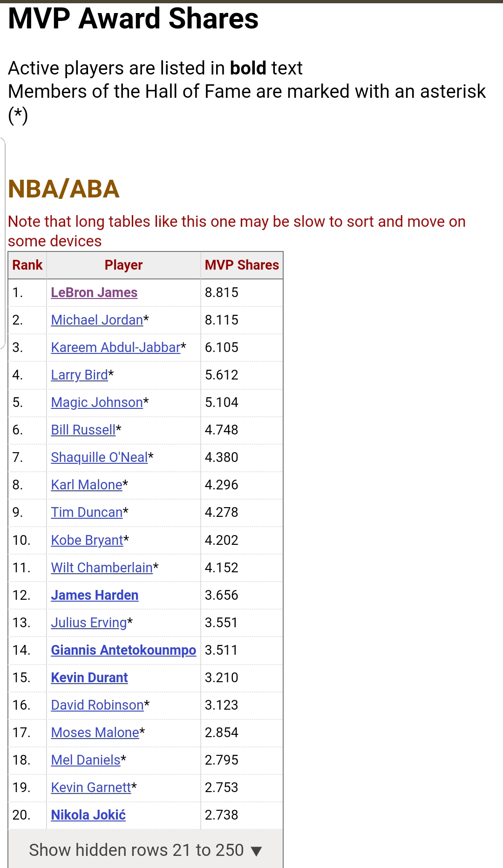
Task: Open LeBron James player page
Action: click(x=94, y=292)
